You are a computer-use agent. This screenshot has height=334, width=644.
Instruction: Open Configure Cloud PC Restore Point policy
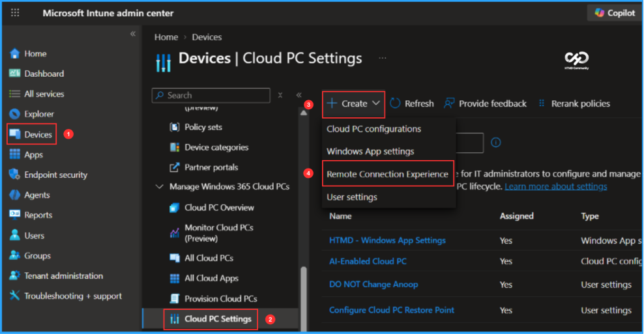click(x=391, y=310)
